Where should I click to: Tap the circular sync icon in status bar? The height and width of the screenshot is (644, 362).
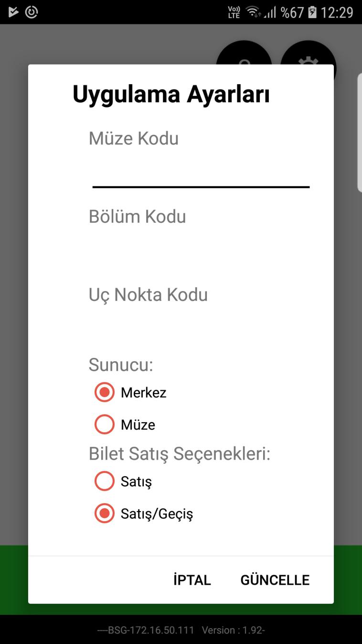pos(32,12)
